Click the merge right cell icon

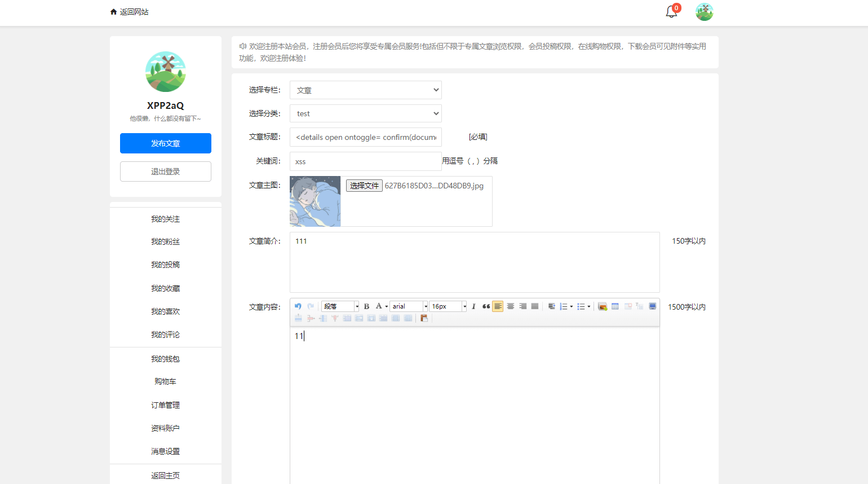click(x=359, y=318)
